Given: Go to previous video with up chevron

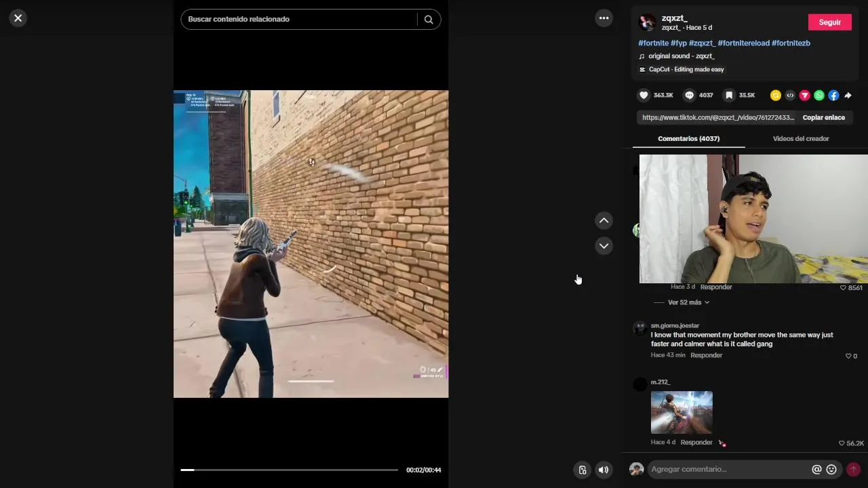Looking at the screenshot, I should [604, 221].
